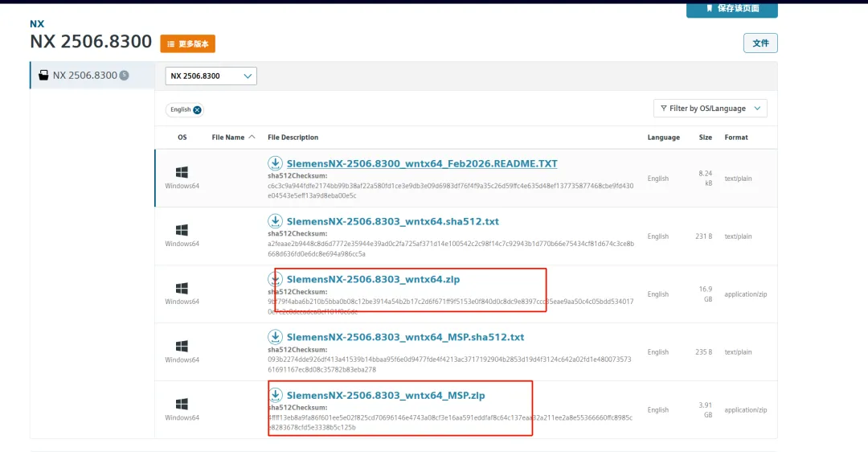The height and width of the screenshot is (452, 868).
Task: Click the 231 B size value
Action: pos(703,236)
